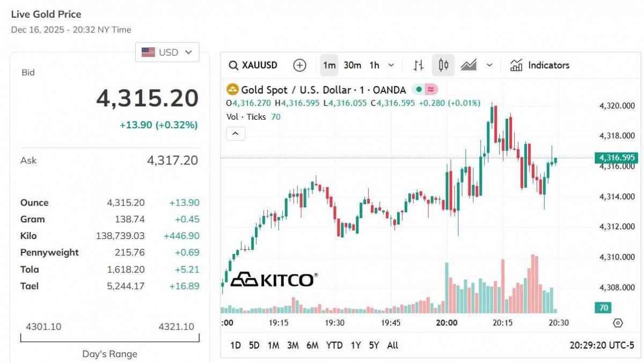Select the 5D date range tab
This screenshot has width=644, height=363.
tap(254, 345)
